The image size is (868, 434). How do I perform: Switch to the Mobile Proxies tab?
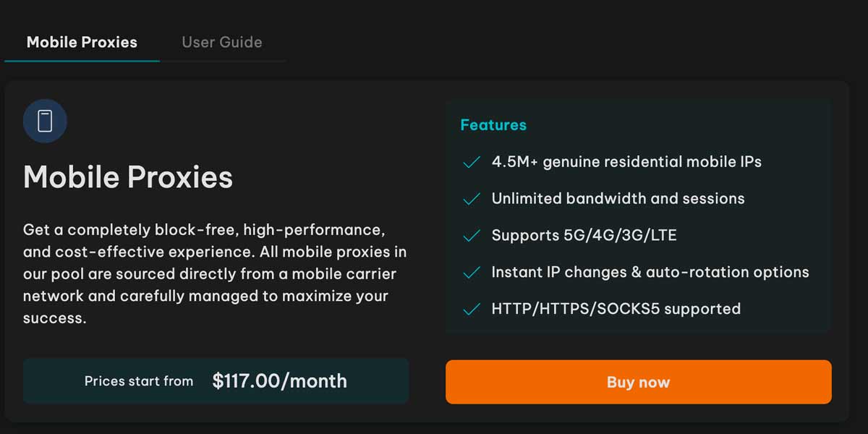click(82, 42)
